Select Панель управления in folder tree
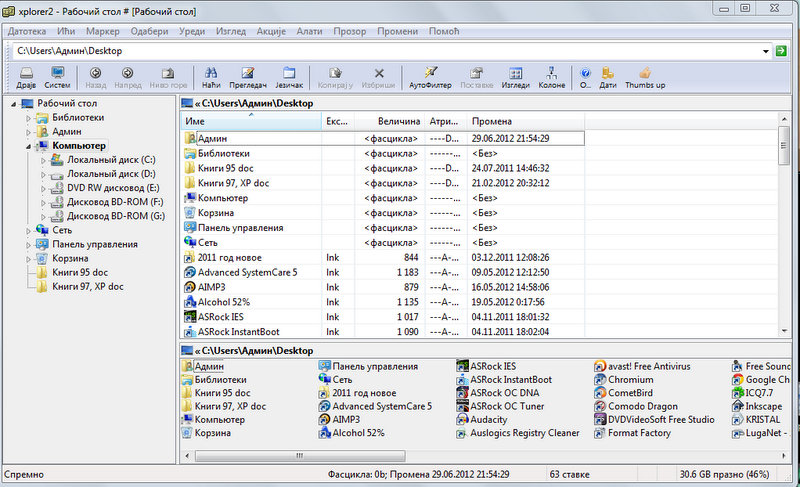This screenshot has width=800, height=487. 95,244
